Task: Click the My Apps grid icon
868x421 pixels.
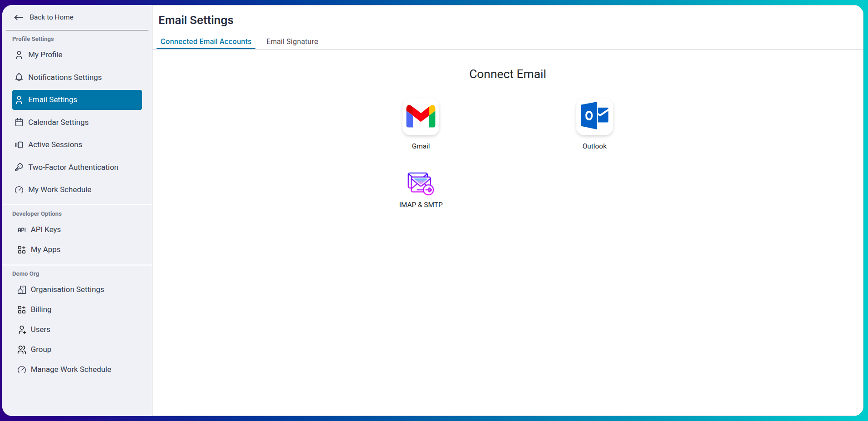Action: click(22, 250)
